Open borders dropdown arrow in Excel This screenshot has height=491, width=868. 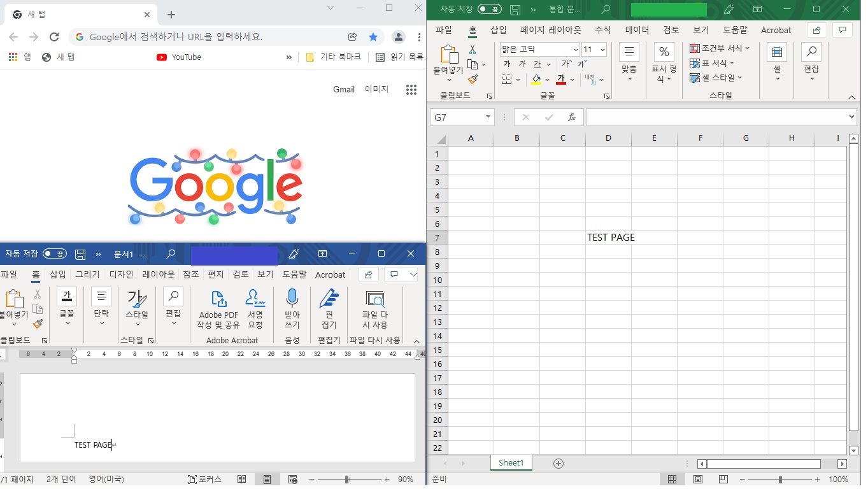[x=518, y=80]
